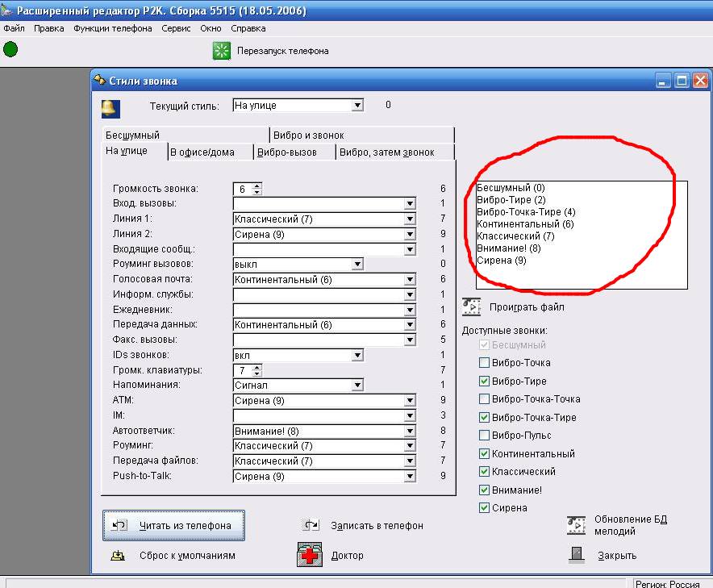This screenshot has height=588, width=713.
Task: Uncheck the Сирена checkbox
Action: [484, 507]
